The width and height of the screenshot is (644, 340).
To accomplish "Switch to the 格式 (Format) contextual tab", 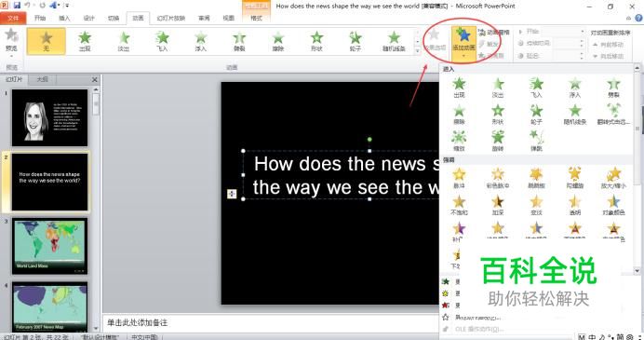I will (256, 18).
